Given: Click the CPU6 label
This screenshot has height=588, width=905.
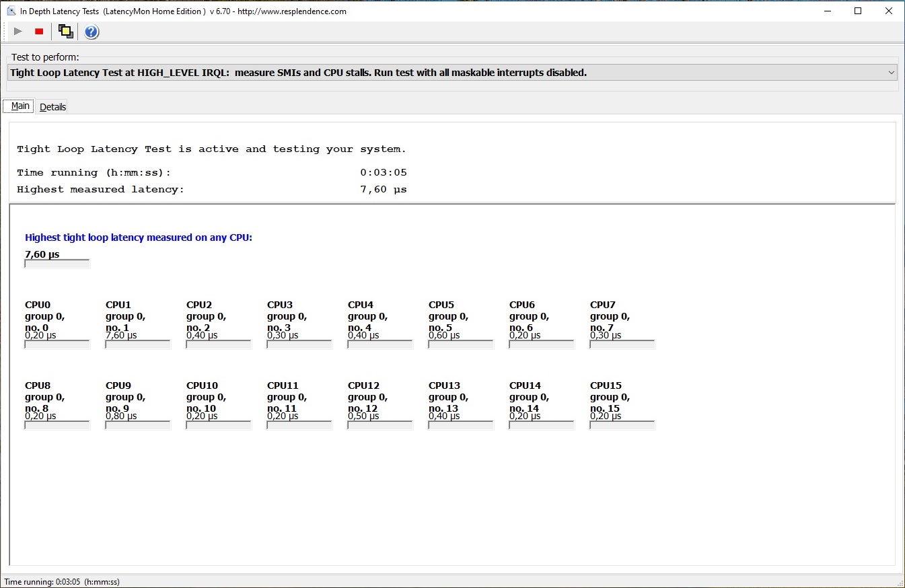Looking at the screenshot, I should (522, 305).
